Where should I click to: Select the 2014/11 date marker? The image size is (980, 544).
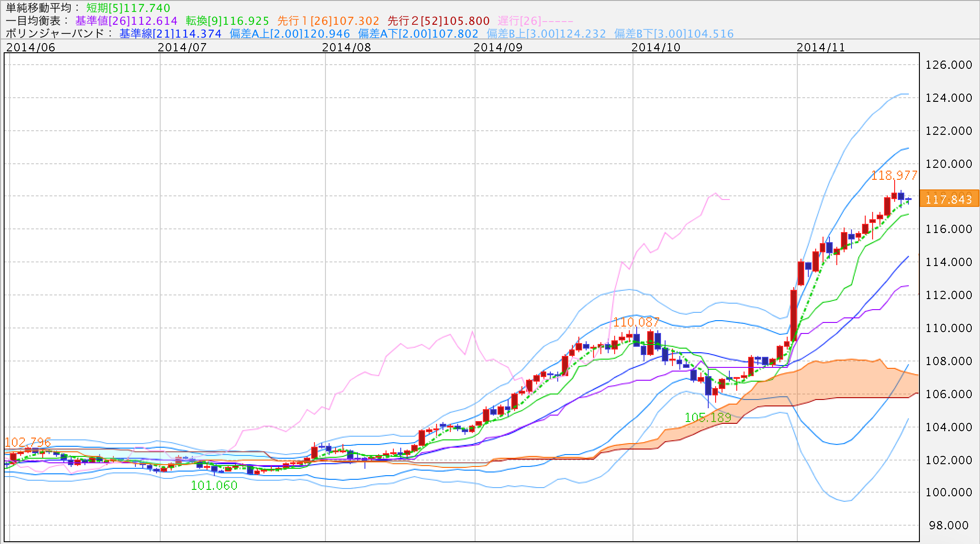[820, 47]
